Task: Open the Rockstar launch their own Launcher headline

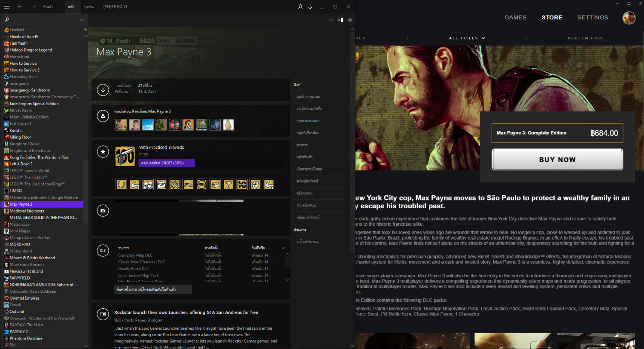Action: tap(186, 313)
